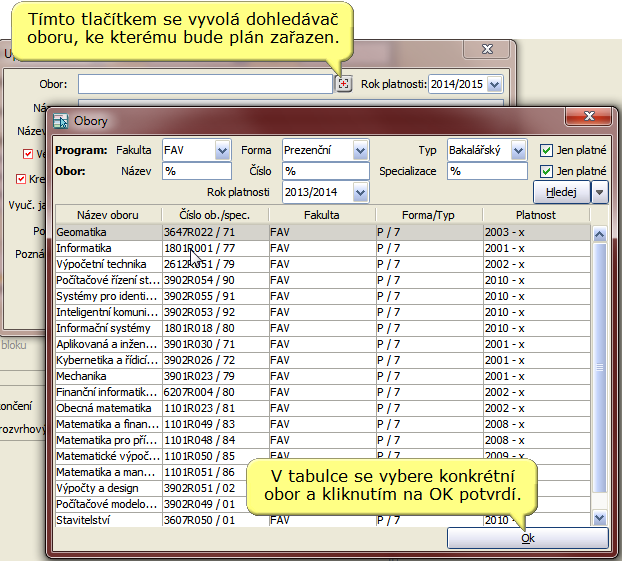Open the Typ dropdown showing Bakalářský

(x=518, y=150)
